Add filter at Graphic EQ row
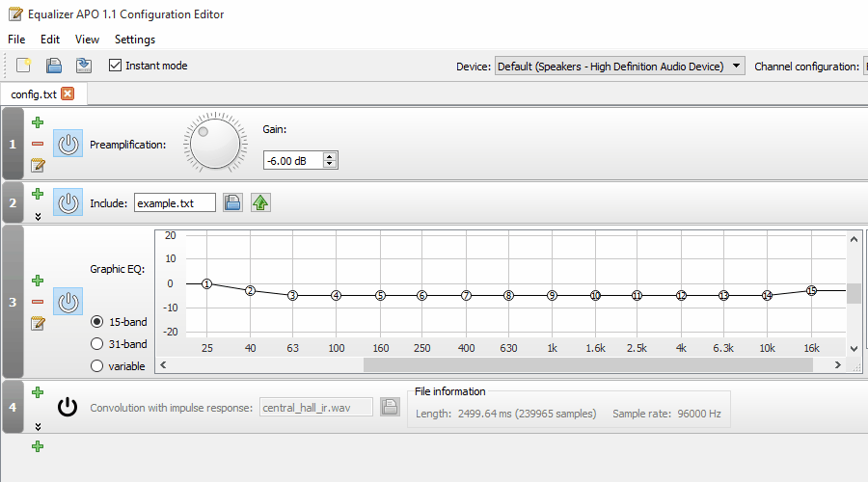 click(38, 281)
